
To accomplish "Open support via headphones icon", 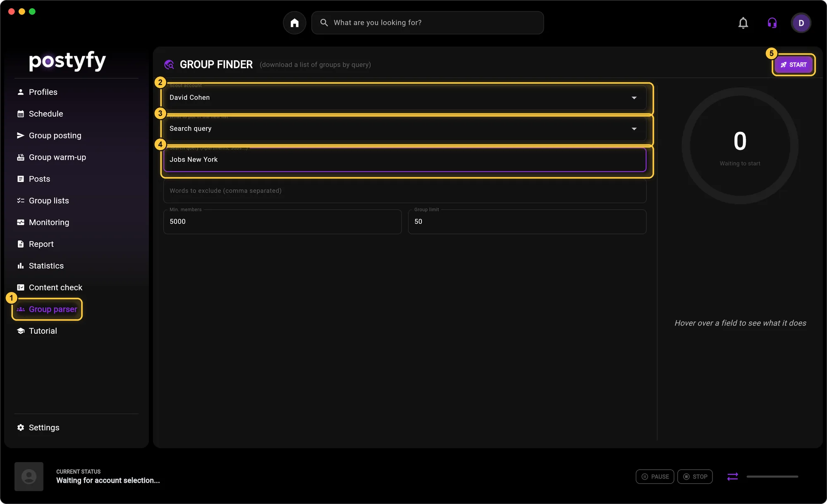I will [772, 23].
